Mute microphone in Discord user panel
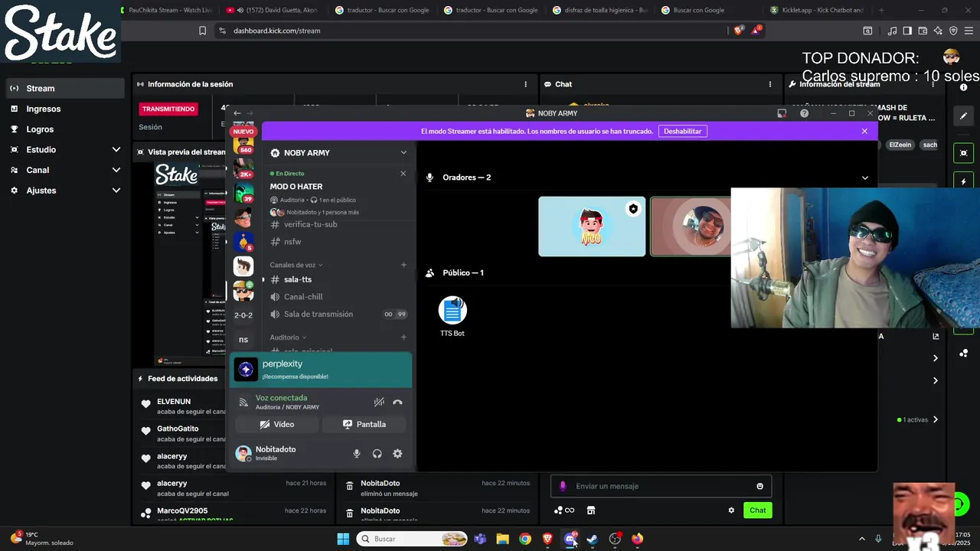The height and width of the screenshot is (551, 980). [356, 454]
